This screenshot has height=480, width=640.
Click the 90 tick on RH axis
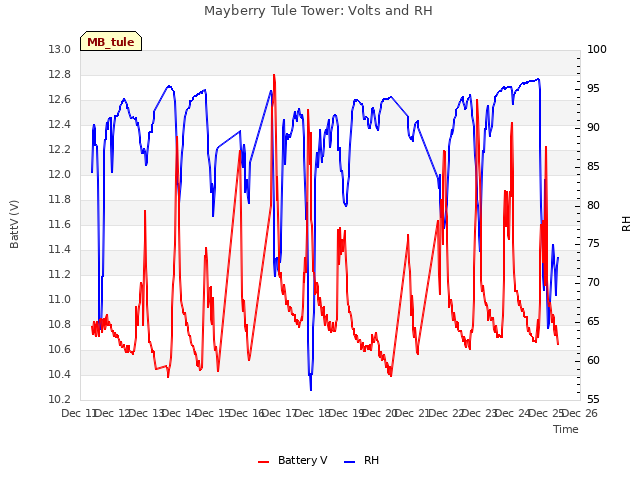pyautogui.click(x=593, y=127)
